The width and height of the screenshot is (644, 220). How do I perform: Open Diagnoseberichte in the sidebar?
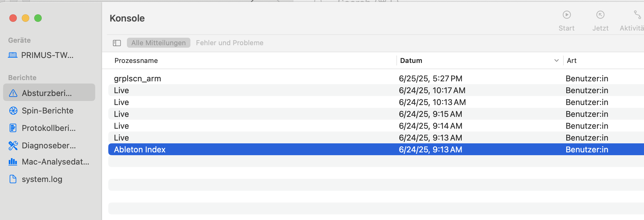click(49, 146)
